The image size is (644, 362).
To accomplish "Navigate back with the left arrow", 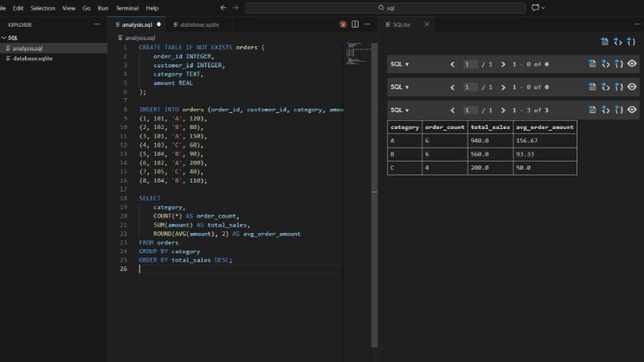I will [223, 8].
